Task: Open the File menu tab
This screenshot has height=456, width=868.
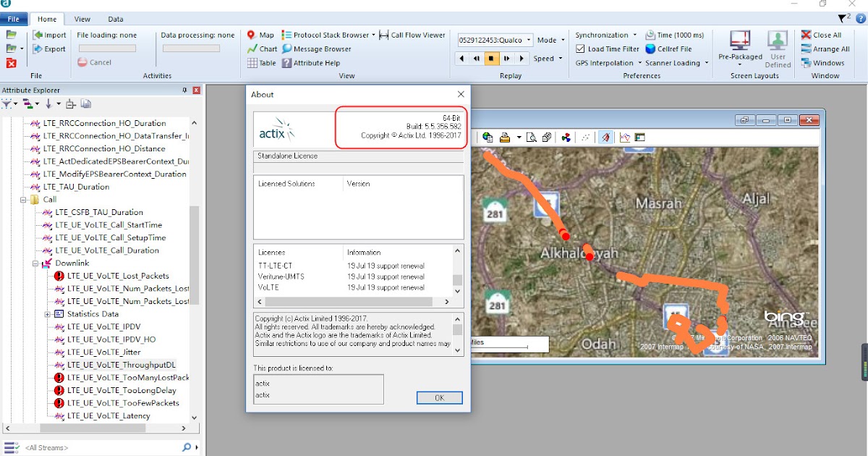Action: pyautogui.click(x=14, y=19)
